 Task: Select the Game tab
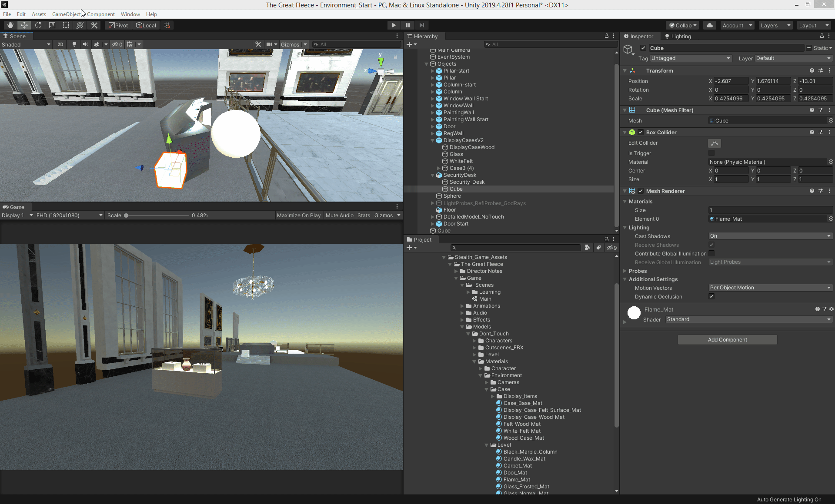(13, 207)
